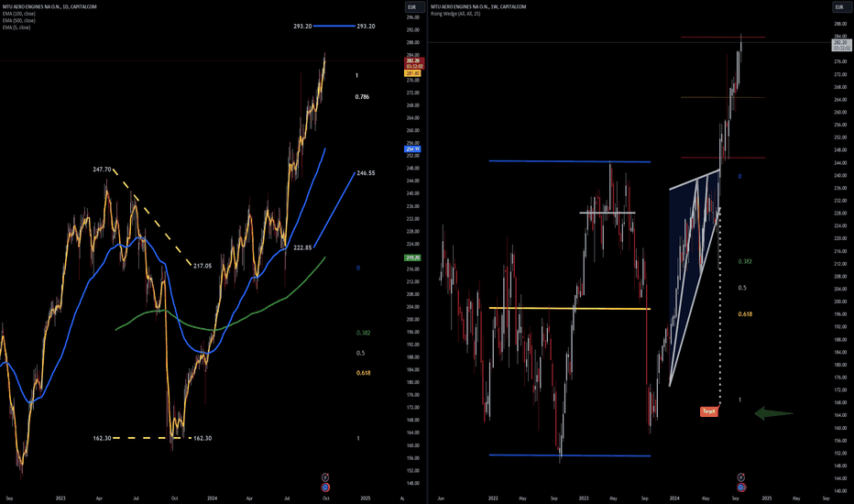Select the EMA (5, close) indicator legend
Screen dimensions: 854x504
[x=16, y=27]
